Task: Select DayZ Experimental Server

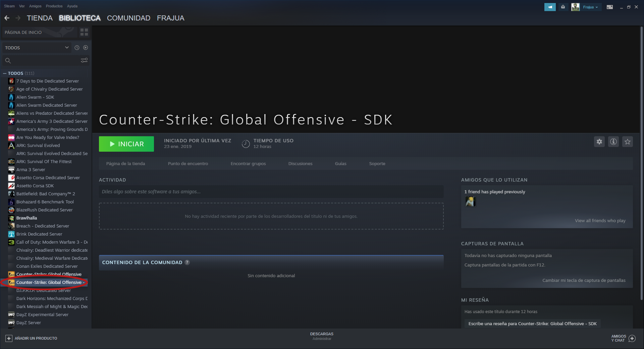Action: click(48, 315)
